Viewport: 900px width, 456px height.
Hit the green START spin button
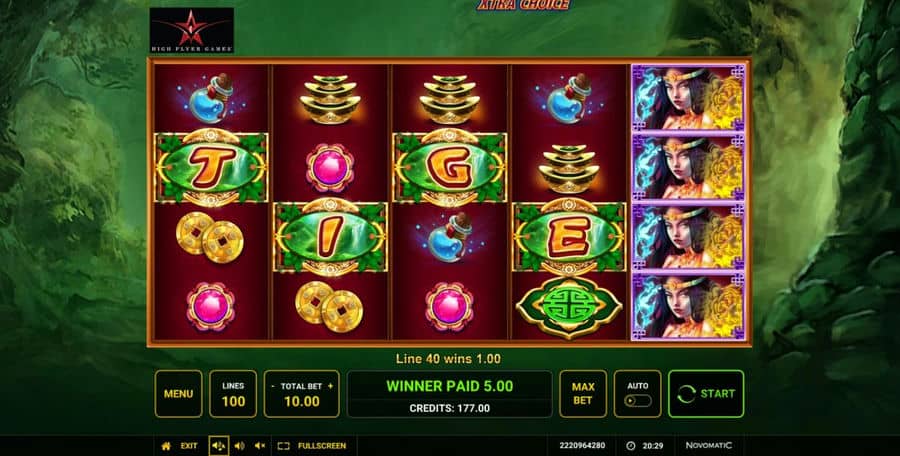[x=706, y=394]
